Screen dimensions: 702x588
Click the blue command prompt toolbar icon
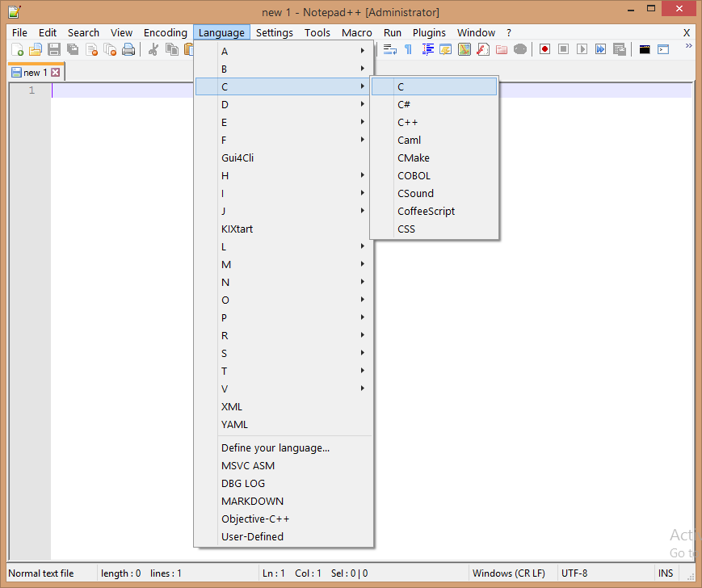(663, 49)
